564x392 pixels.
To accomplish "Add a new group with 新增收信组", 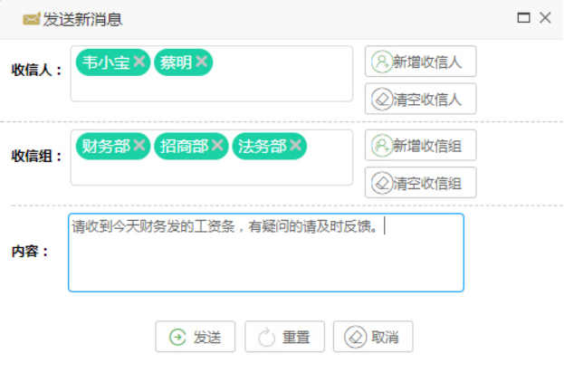I will (x=420, y=145).
